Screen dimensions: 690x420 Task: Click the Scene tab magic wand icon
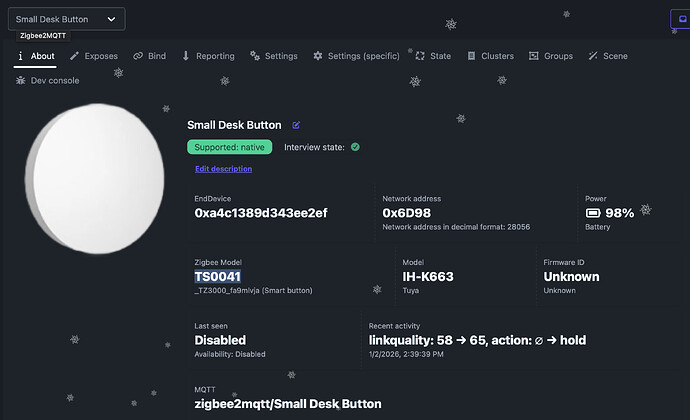click(x=593, y=56)
